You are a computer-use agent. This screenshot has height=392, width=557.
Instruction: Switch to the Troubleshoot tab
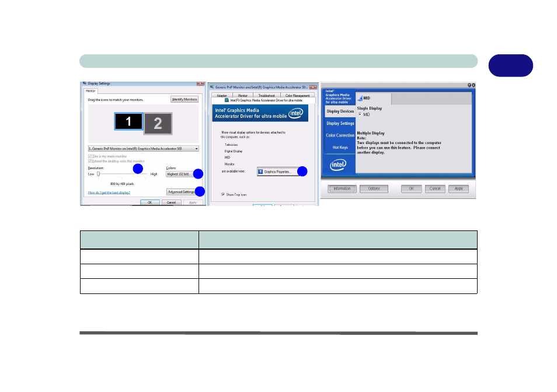[266, 96]
